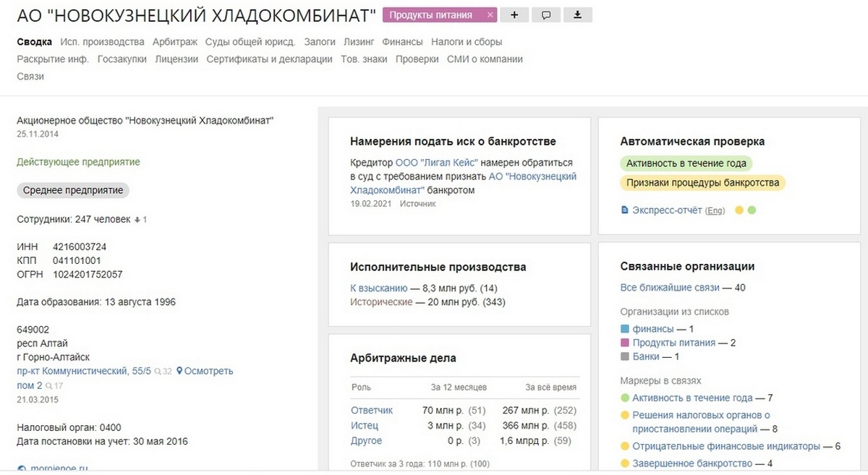Click magnifier next to Коммунистический address
Screen dimensions: 868x475
click(x=158, y=372)
